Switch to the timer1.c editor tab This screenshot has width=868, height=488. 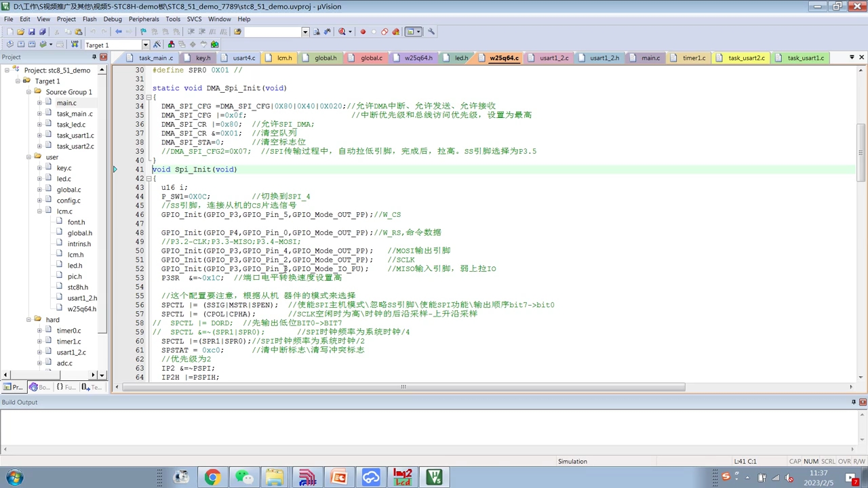tap(689, 58)
